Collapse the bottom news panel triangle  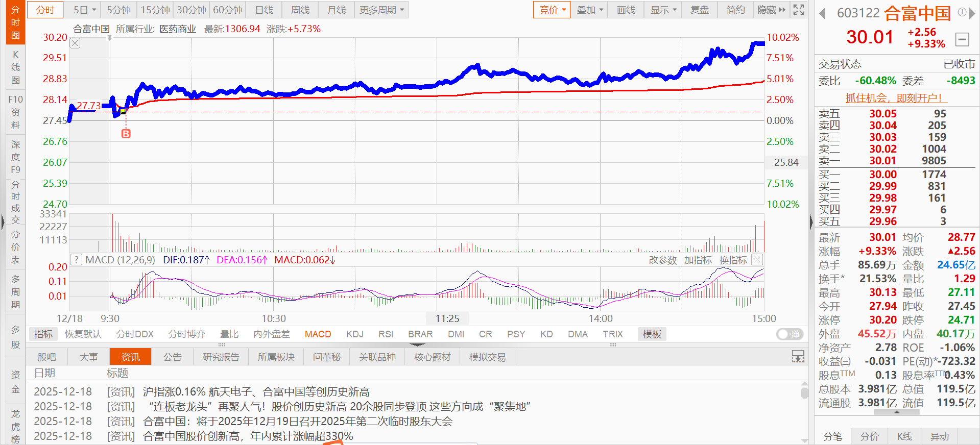point(417,345)
